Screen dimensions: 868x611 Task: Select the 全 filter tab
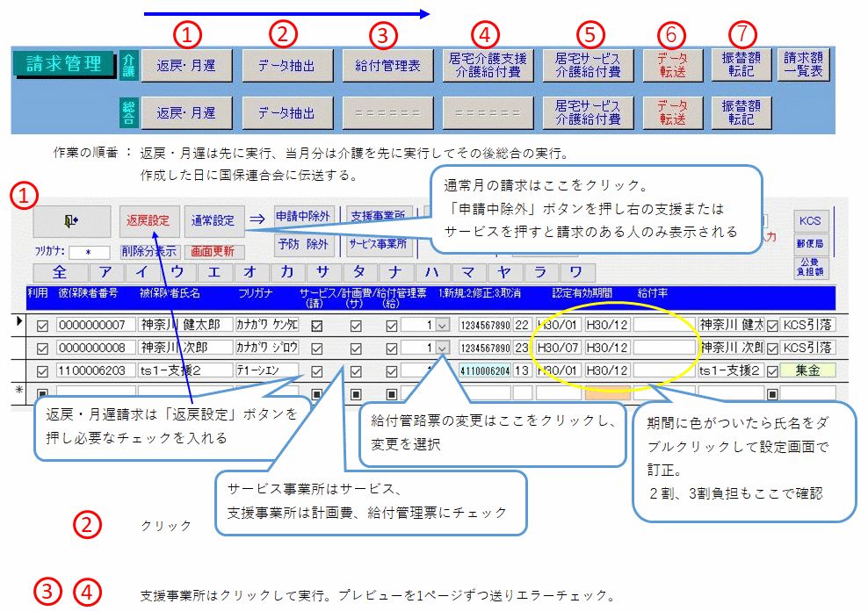click(60, 271)
